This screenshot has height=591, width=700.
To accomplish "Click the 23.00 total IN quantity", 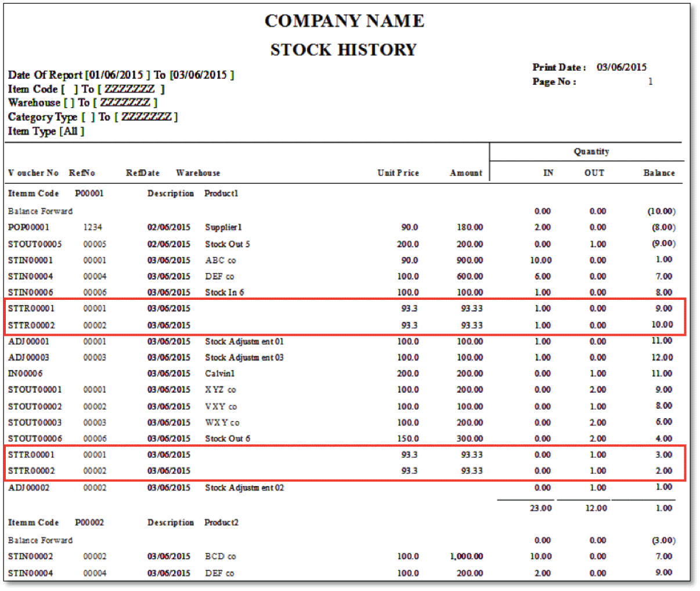I will click(540, 508).
